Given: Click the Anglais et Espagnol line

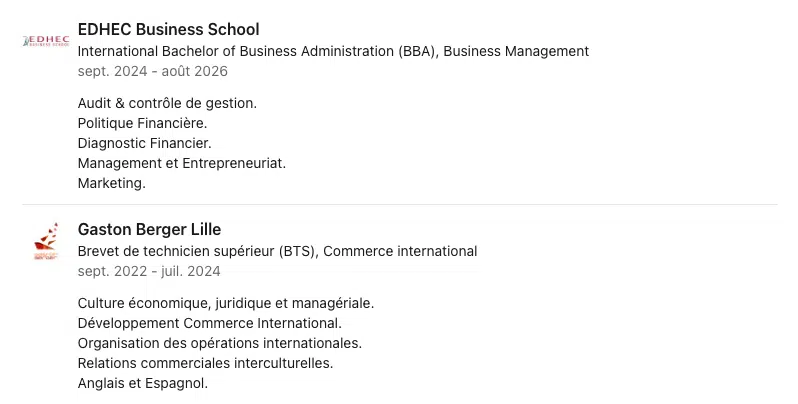Looking at the screenshot, I should coord(142,383).
